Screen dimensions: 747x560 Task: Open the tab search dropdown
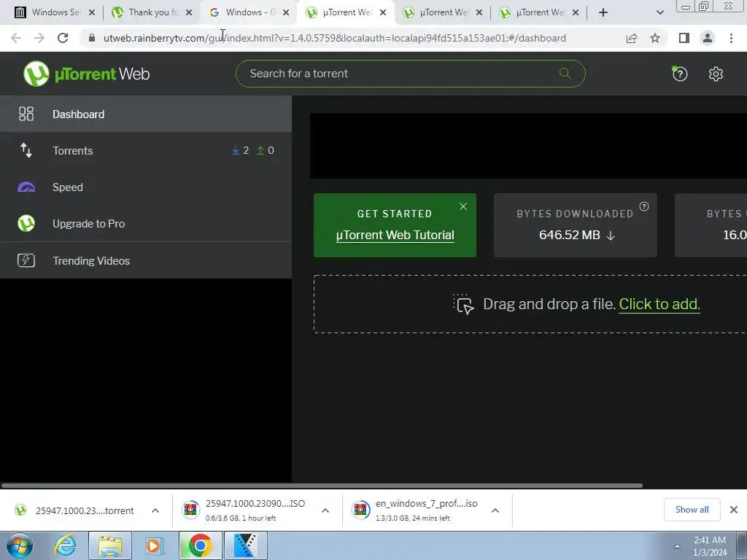[659, 12]
